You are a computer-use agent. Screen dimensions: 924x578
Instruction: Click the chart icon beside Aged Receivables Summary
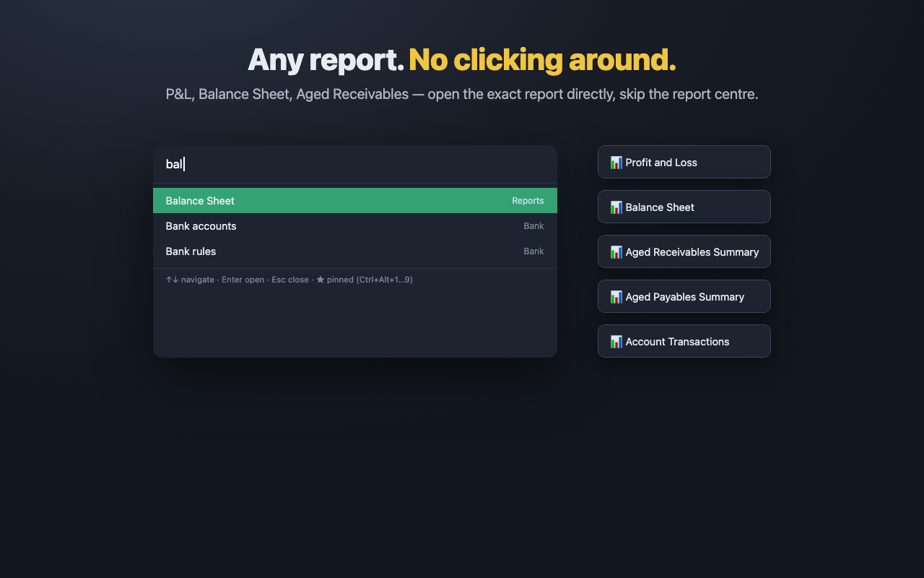click(616, 252)
